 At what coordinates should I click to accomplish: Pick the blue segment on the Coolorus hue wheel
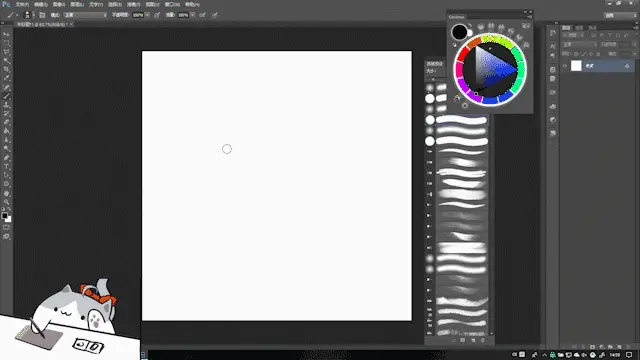[x=490, y=100]
